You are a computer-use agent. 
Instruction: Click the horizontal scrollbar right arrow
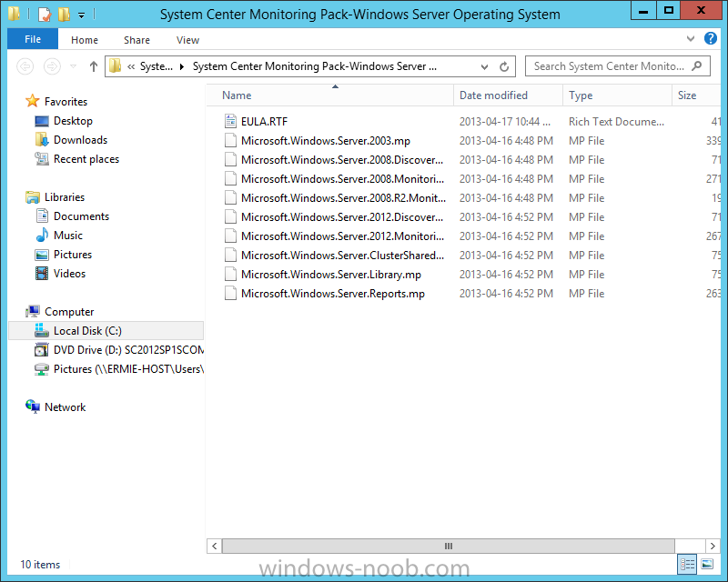tap(713, 546)
